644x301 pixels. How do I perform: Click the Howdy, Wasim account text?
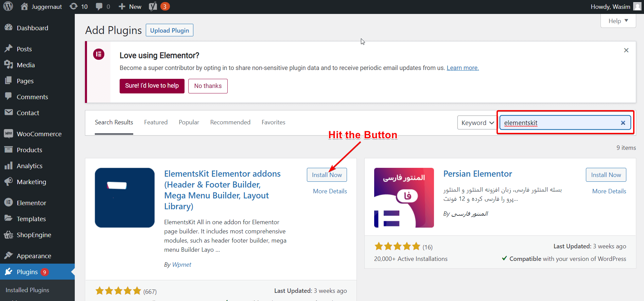point(610,7)
